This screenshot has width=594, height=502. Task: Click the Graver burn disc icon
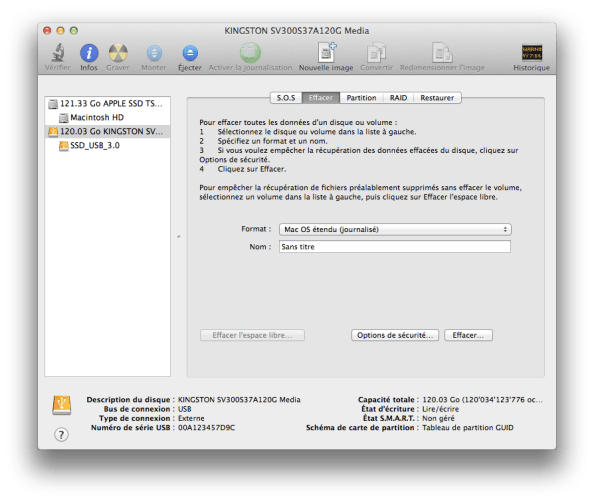tap(118, 53)
